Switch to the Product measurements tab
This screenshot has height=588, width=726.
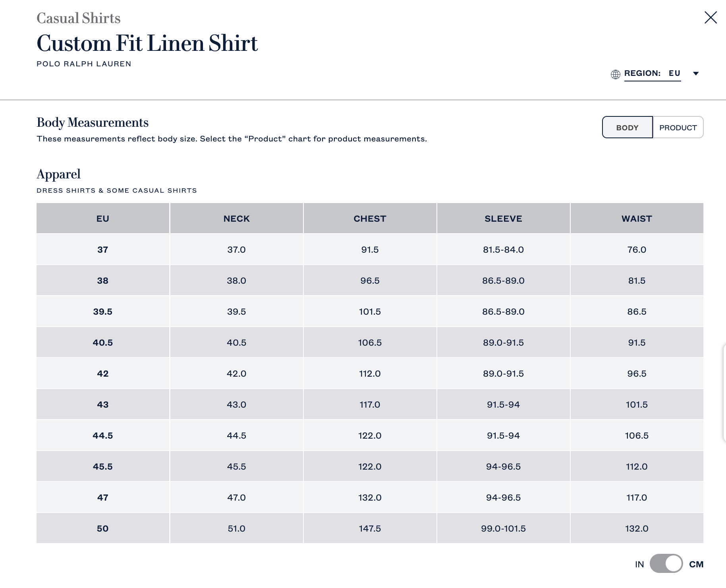click(x=678, y=128)
